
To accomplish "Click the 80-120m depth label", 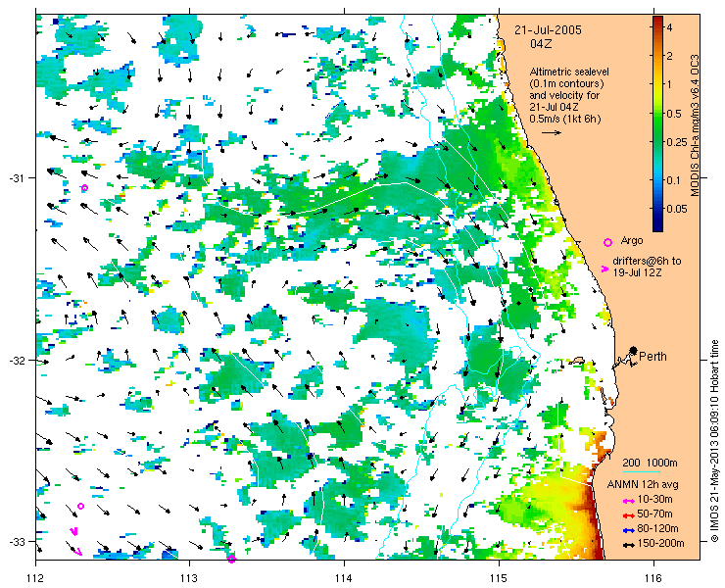I will (657, 529).
